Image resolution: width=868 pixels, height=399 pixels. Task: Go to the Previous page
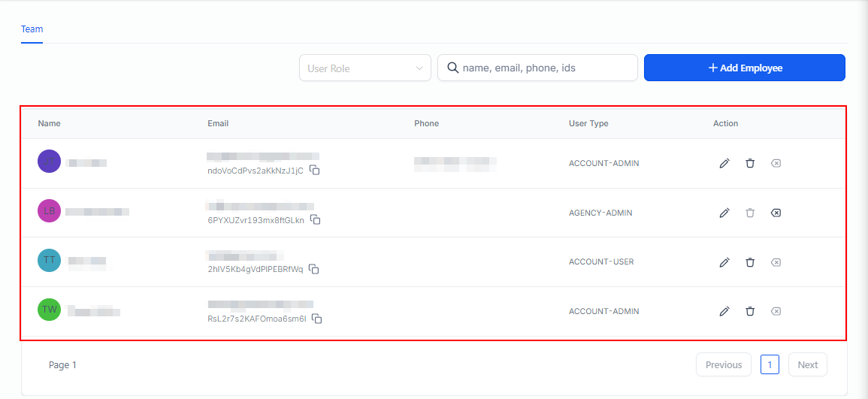(723, 365)
